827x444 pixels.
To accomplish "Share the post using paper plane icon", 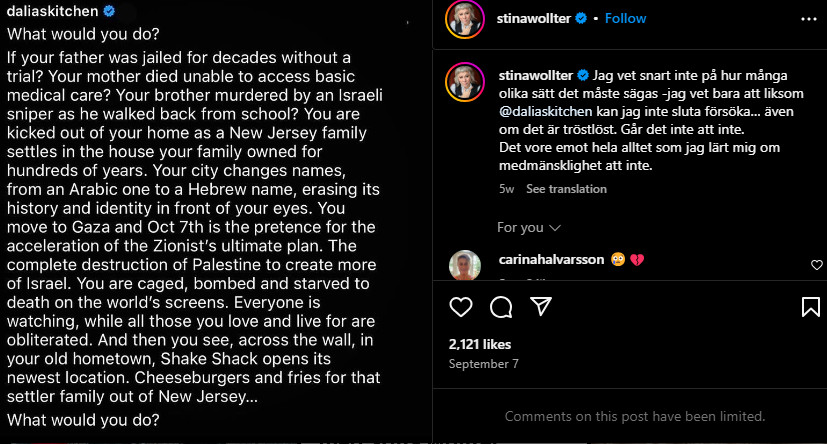I will [541, 306].
